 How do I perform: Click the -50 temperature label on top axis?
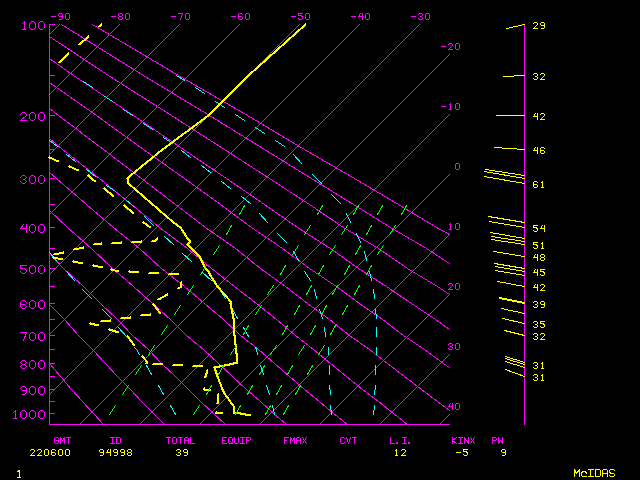pos(300,16)
